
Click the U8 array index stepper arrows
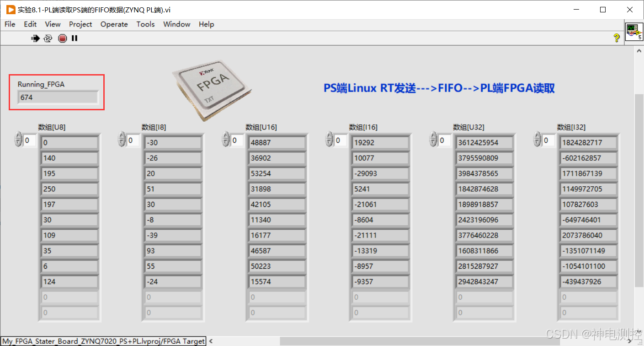click(18, 140)
